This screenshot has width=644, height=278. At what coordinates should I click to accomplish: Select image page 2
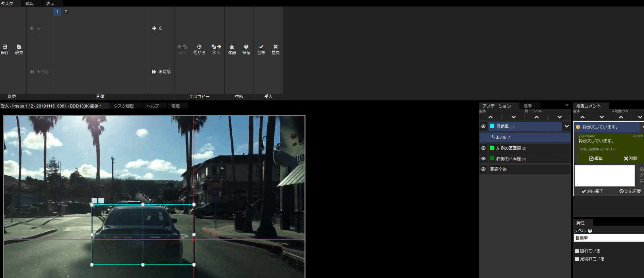coord(66,12)
